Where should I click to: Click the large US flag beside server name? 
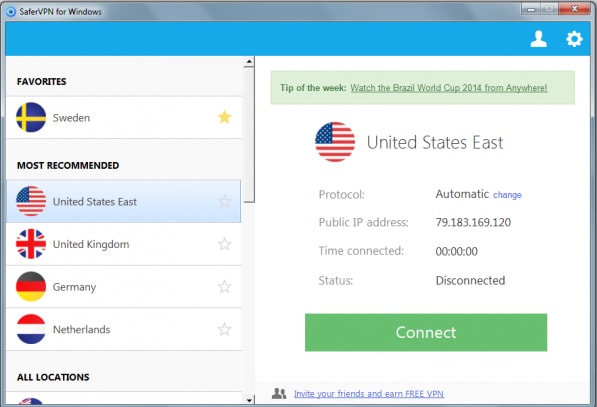pos(335,142)
